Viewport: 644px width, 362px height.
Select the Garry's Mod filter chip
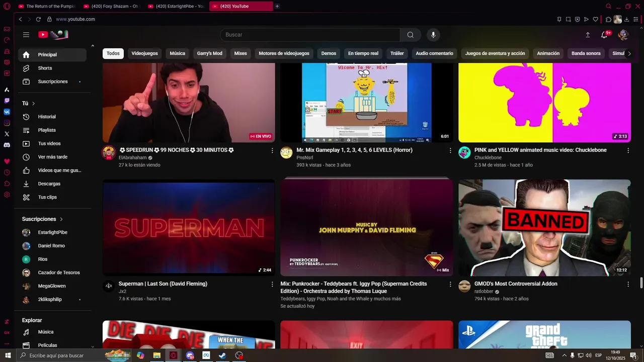209,53
